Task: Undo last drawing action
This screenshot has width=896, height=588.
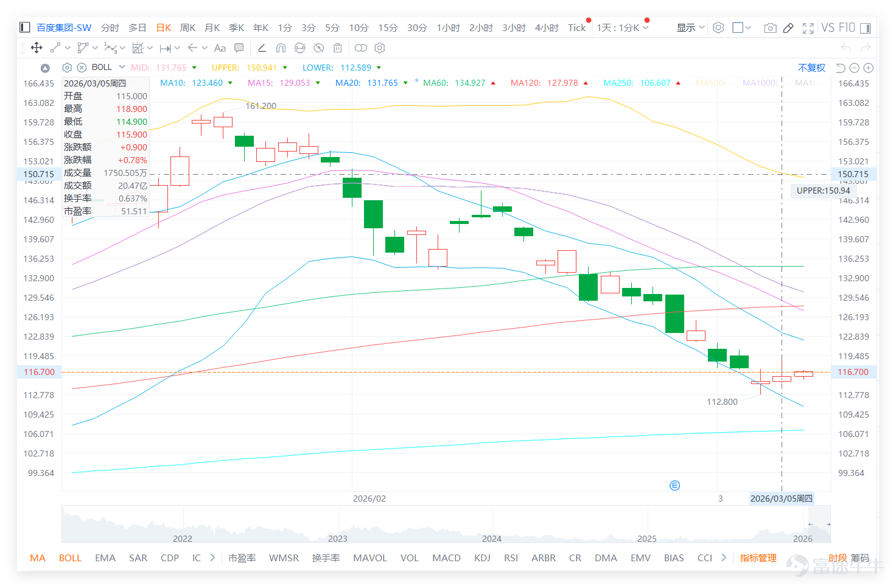Action: pos(846,48)
